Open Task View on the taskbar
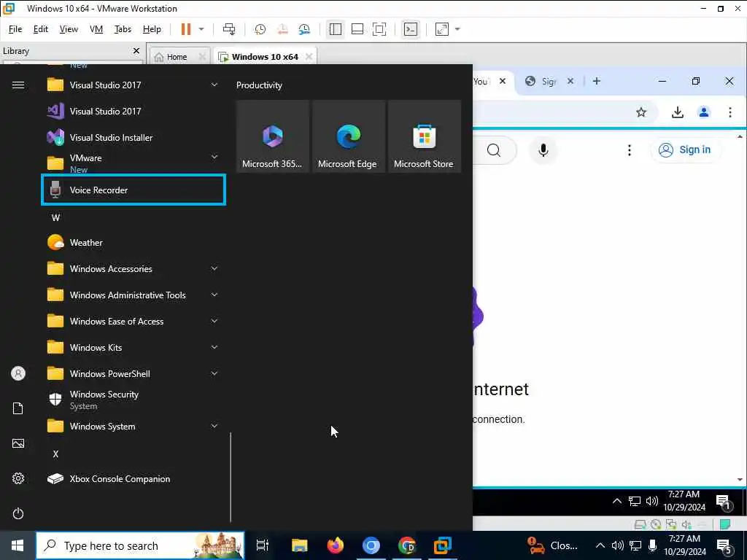The height and width of the screenshot is (560, 747). tap(263, 545)
